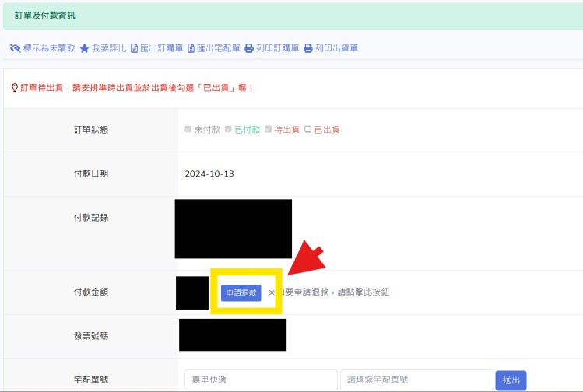Click the blue 申請退款 button
583x392 pixels.
pos(241,292)
